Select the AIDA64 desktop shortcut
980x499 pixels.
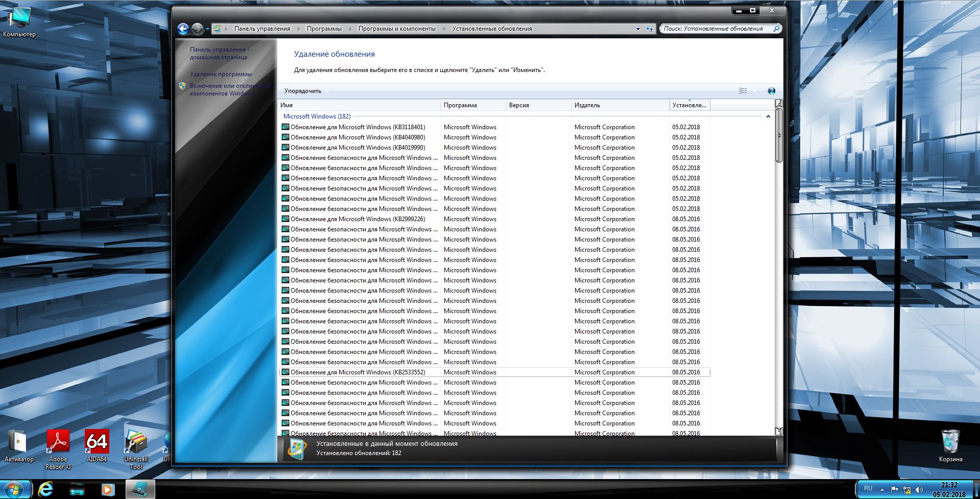(x=97, y=446)
